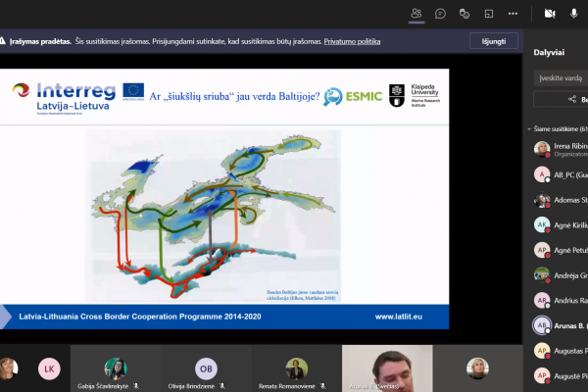Click Renata Romanovienė's muted mic icon

click(322, 386)
